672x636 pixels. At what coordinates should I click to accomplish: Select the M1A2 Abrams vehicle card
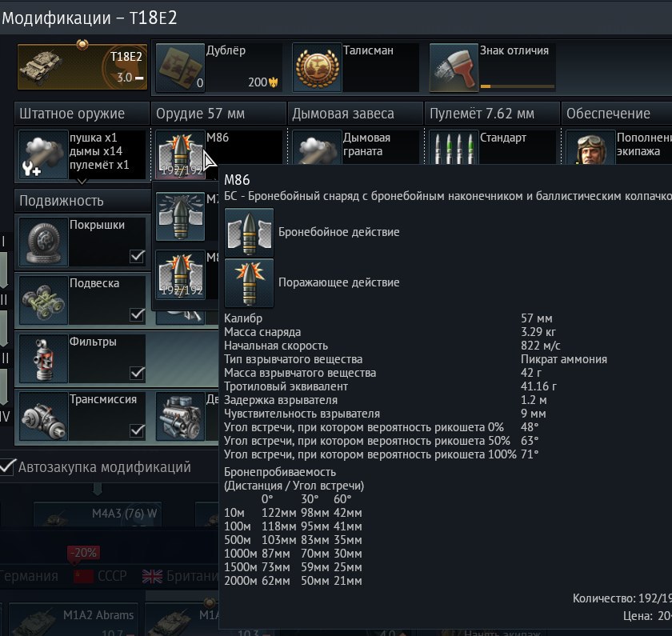click(x=73, y=619)
